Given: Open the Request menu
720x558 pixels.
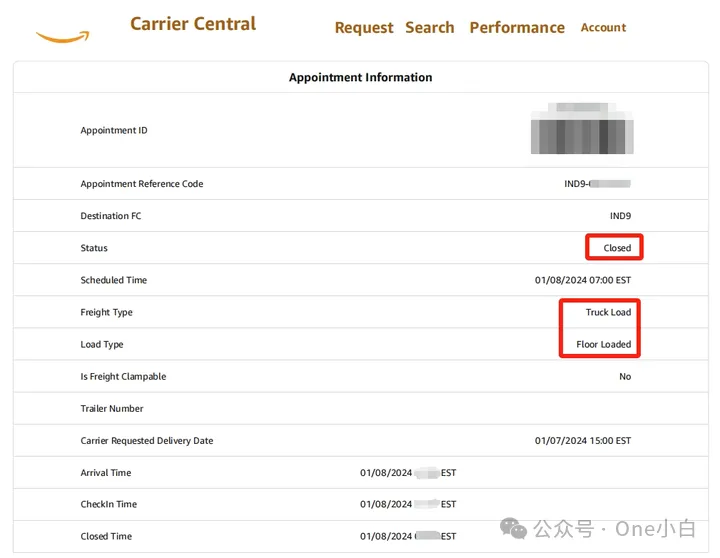Looking at the screenshot, I should pyautogui.click(x=364, y=28).
